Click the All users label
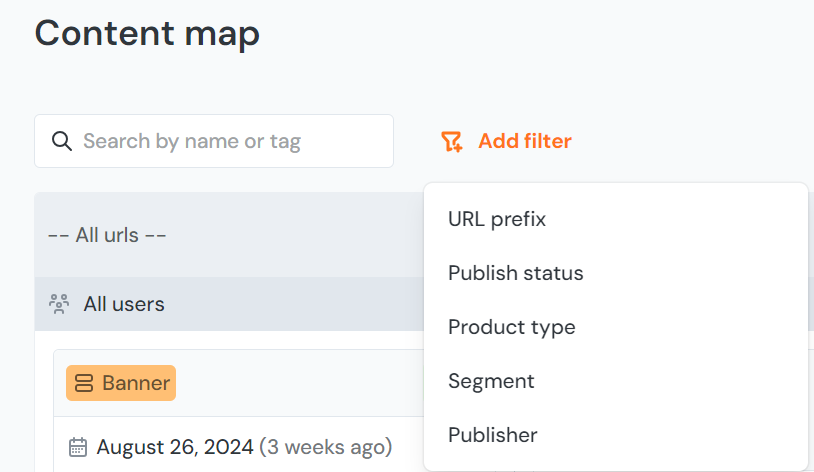This screenshot has height=472, width=814. click(x=124, y=304)
